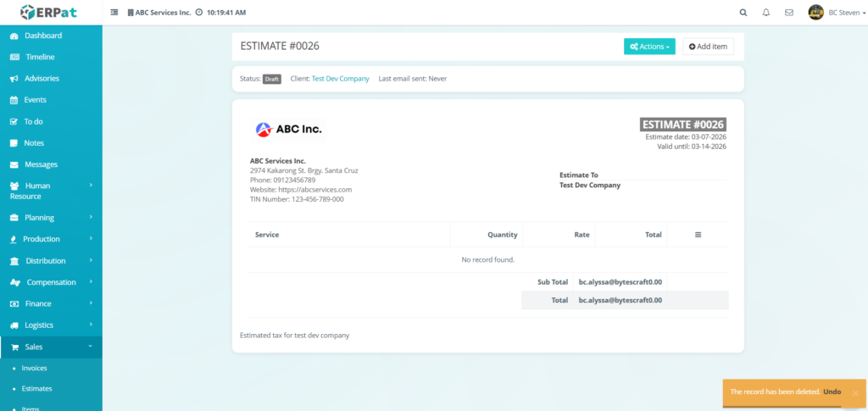Viewport: 868px width, 411px height.
Task: Dismiss the record deleted notification
Action: click(854, 393)
